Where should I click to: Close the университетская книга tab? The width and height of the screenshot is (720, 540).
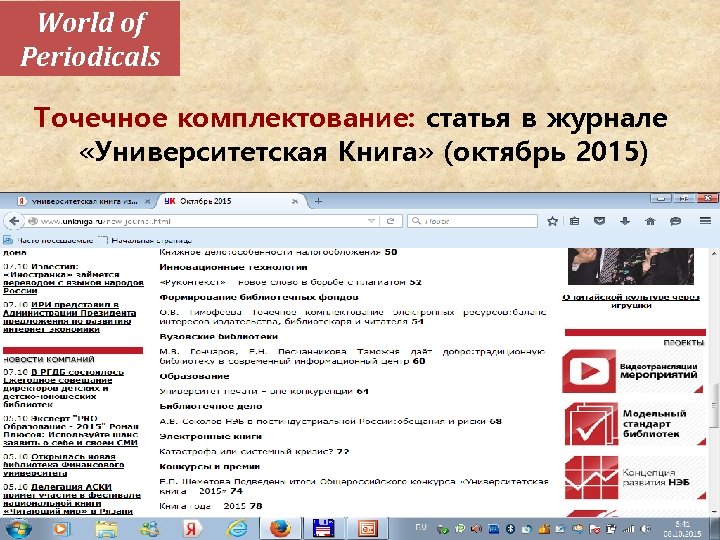coord(147,202)
